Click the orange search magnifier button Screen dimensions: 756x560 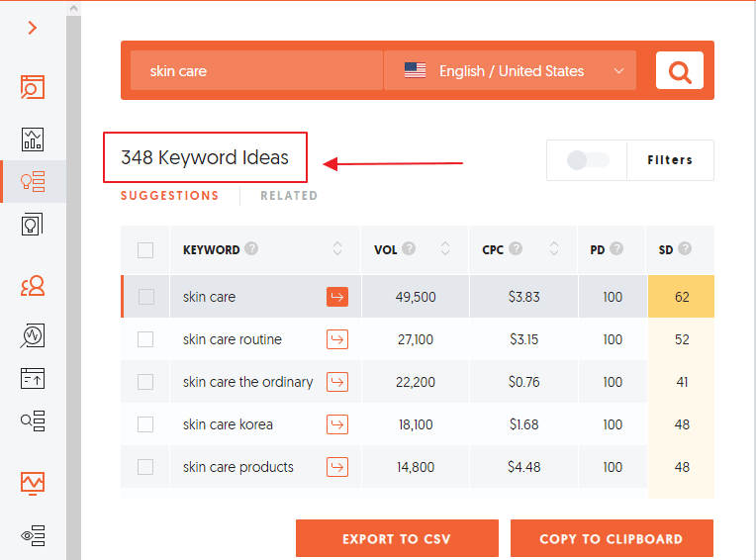[679, 71]
